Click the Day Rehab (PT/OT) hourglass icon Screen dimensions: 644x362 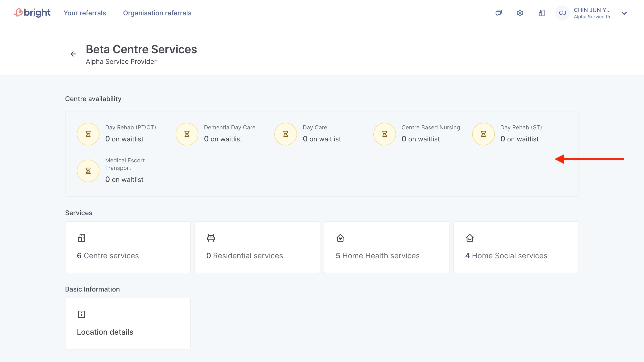click(x=88, y=134)
